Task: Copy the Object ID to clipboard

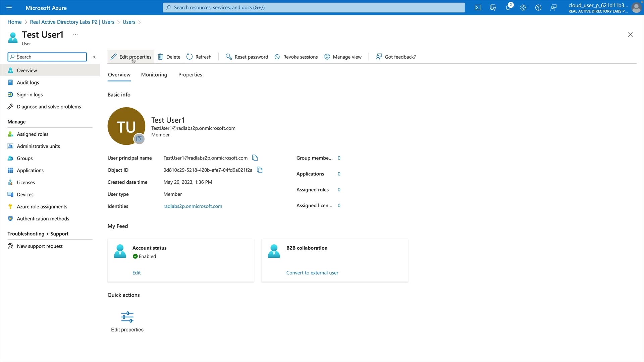Action: pos(260,170)
